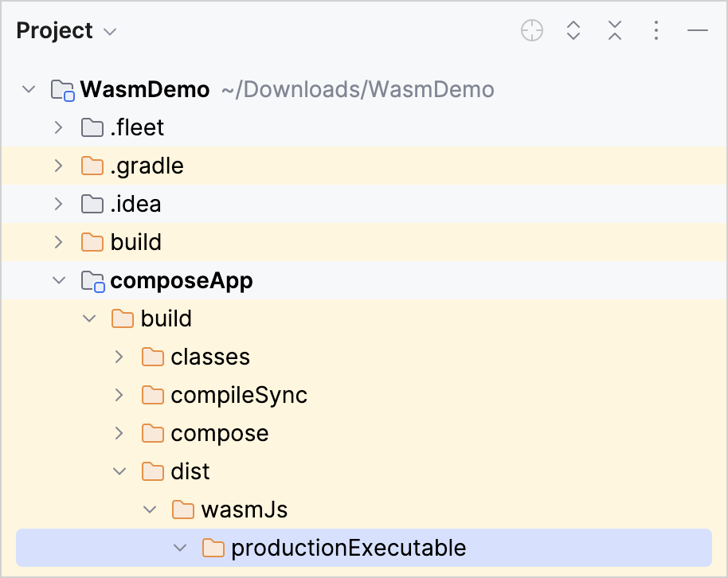This screenshot has width=728, height=578.
Task: Expand the compose folder
Action: (x=119, y=433)
